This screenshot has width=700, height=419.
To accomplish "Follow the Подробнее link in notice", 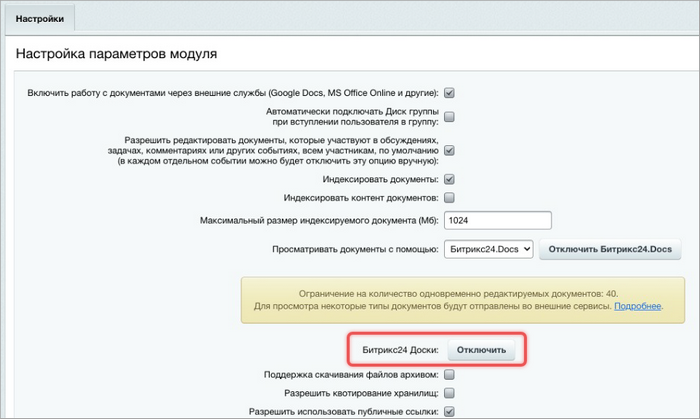I will (638, 305).
